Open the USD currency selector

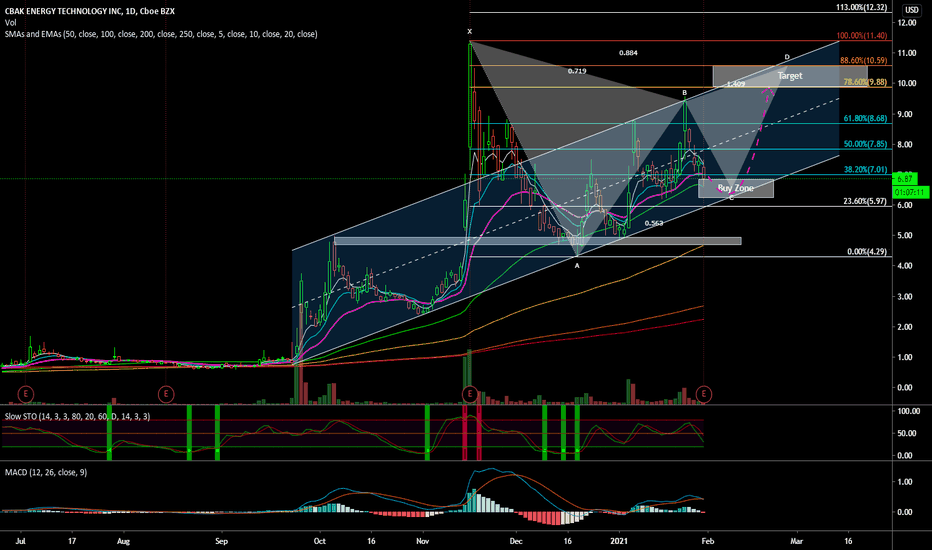coord(912,10)
